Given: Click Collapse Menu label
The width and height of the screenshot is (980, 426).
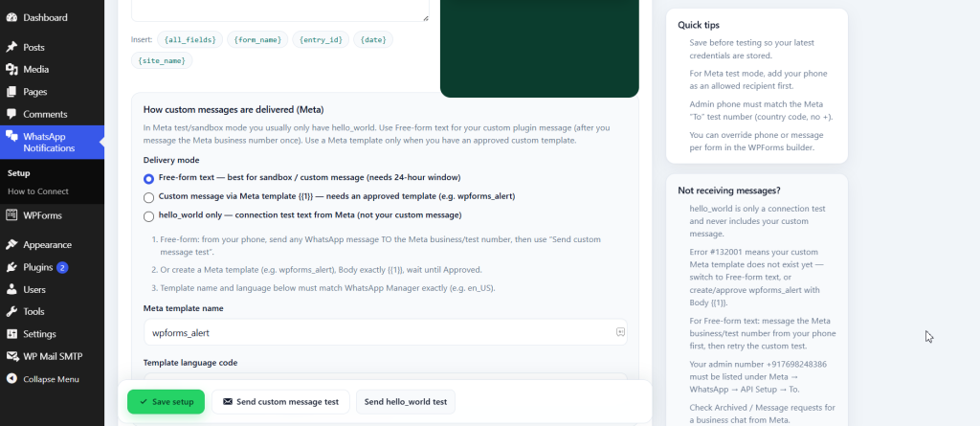Looking at the screenshot, I should (x=52, y=379).
